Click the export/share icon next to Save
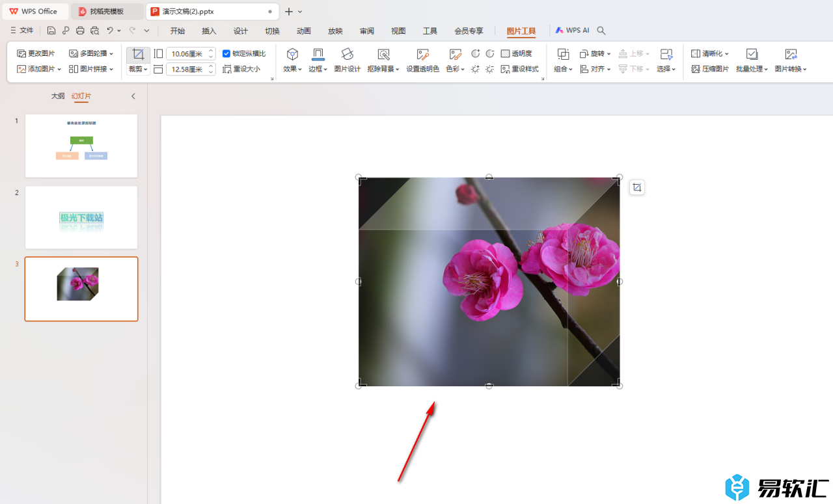 point(66,31)
